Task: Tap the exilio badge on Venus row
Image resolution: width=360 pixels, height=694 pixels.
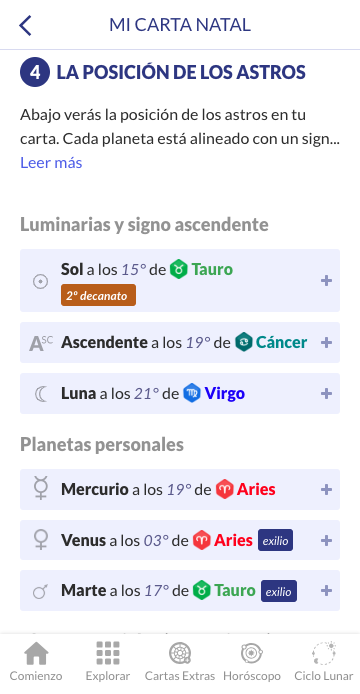Action: (x=275, y=540)
